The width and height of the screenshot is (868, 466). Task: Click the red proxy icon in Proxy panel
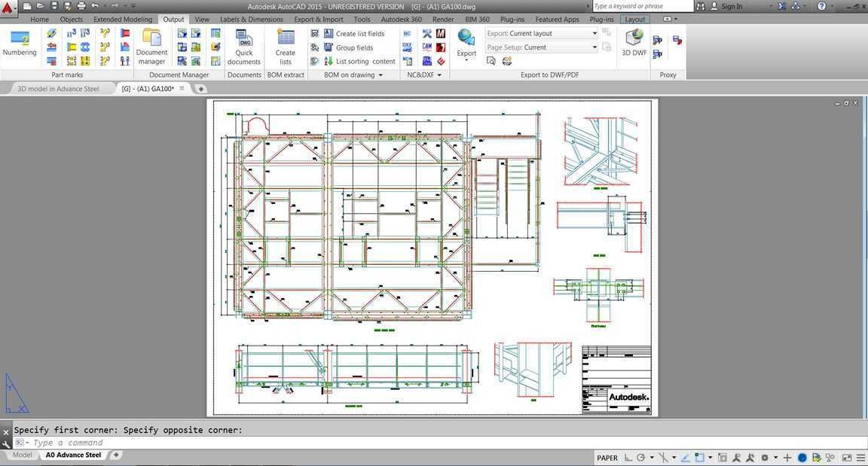[x=677, y=41]
